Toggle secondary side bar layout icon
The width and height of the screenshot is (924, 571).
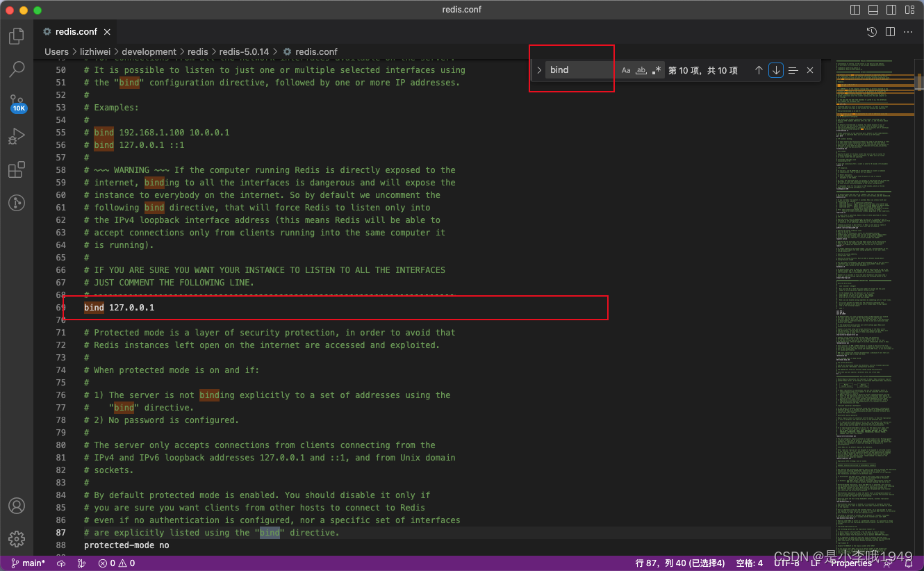(x=891, y=10)
